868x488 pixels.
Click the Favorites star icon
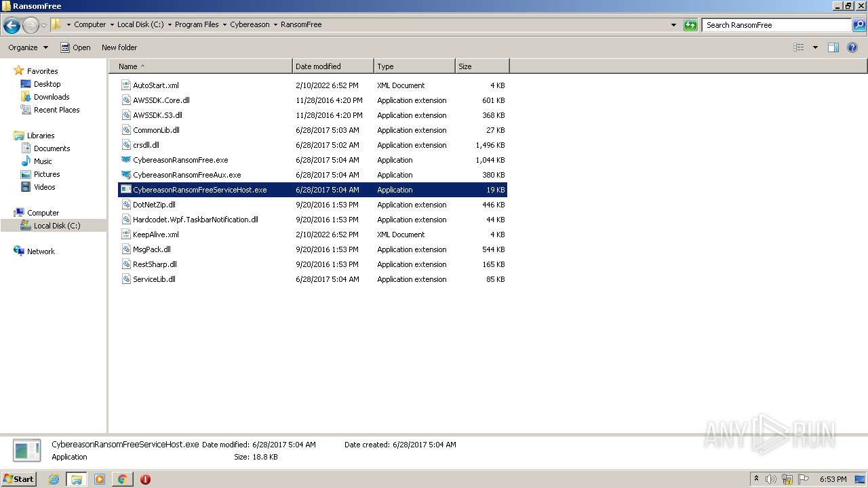point(19,70)
